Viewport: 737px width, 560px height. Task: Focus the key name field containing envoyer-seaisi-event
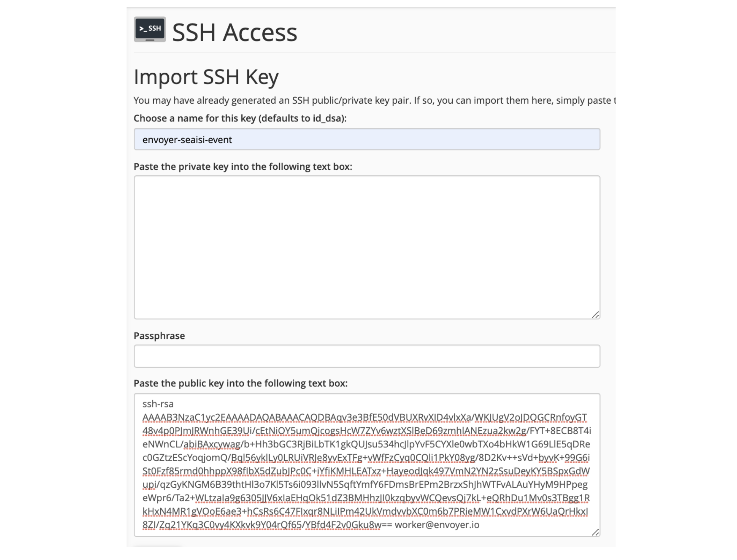(367, 139)
